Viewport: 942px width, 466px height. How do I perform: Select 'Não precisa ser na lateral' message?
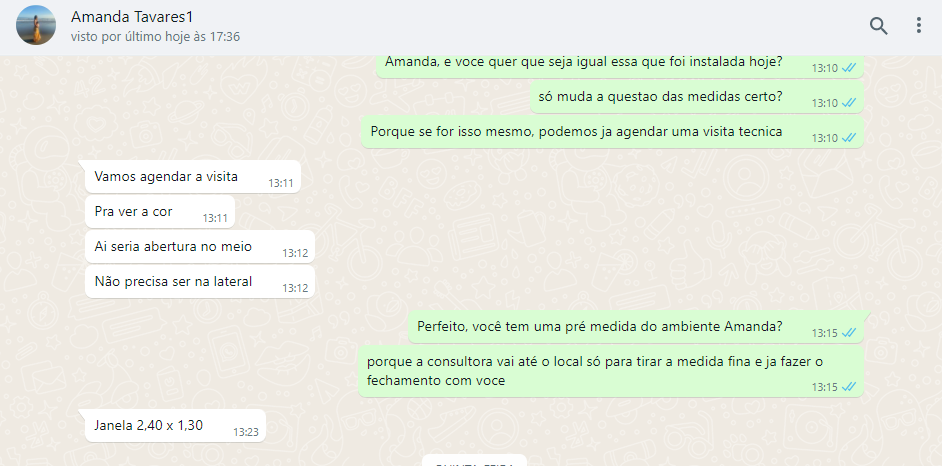199,281
